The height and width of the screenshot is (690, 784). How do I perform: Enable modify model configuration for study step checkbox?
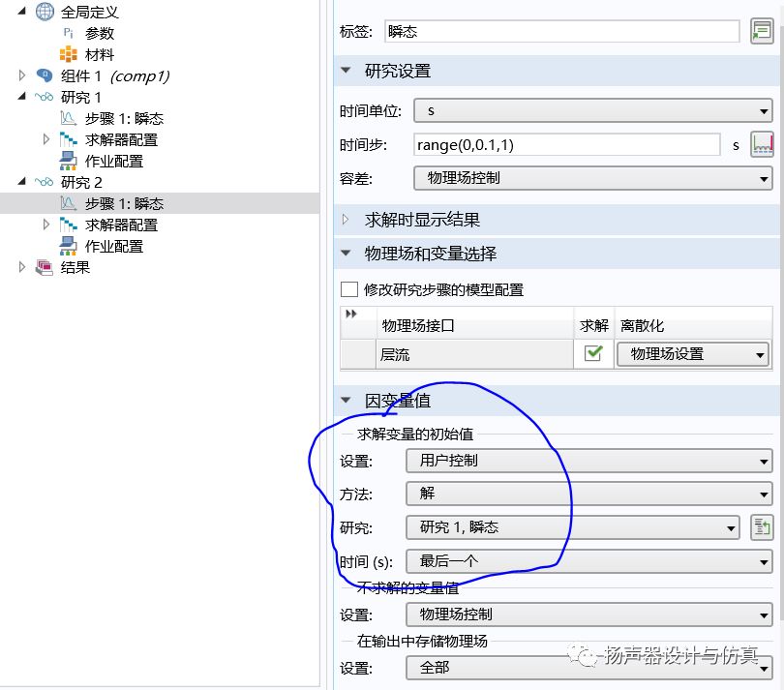point(349,289)
